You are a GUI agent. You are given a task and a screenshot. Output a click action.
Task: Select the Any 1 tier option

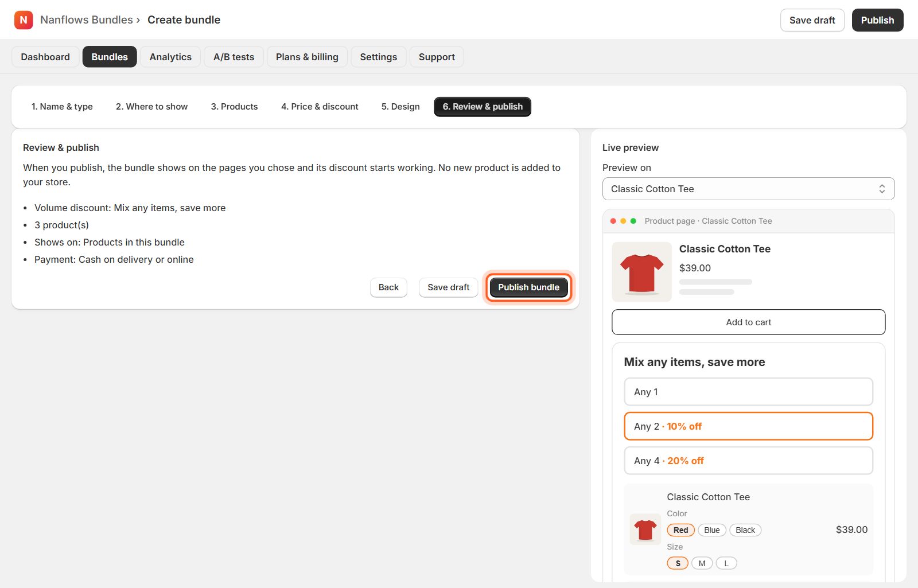(x=748, y=392)
